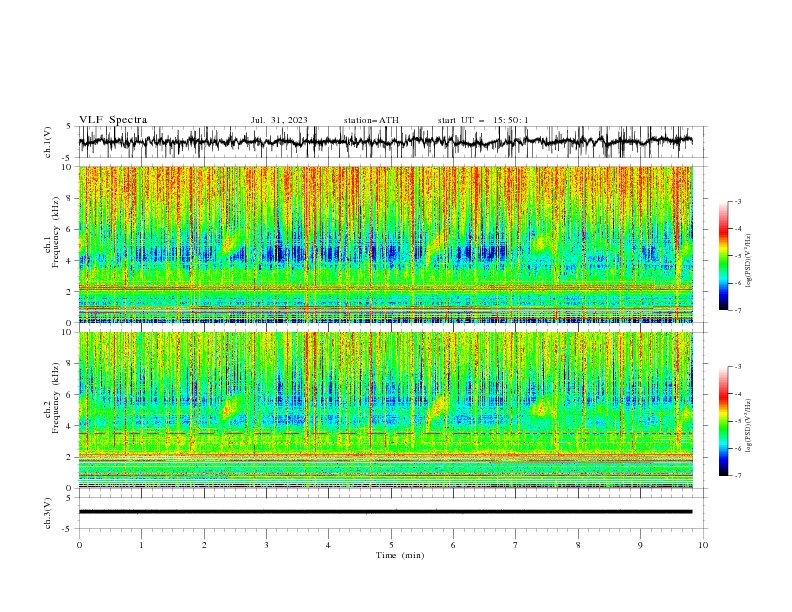Click the ch.2 colorbar "log(PSD)(V²/Hz)" label
792x612 pixels.
[749, 425]
